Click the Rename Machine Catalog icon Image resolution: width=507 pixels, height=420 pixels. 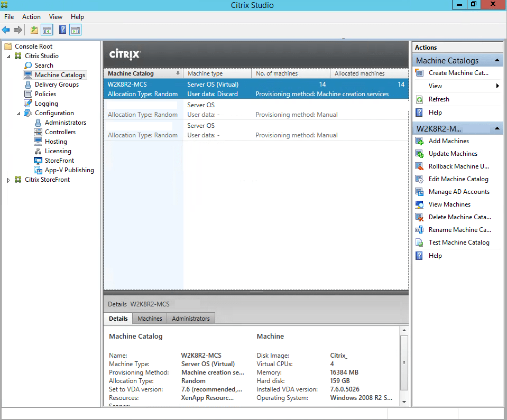point(419,230)
